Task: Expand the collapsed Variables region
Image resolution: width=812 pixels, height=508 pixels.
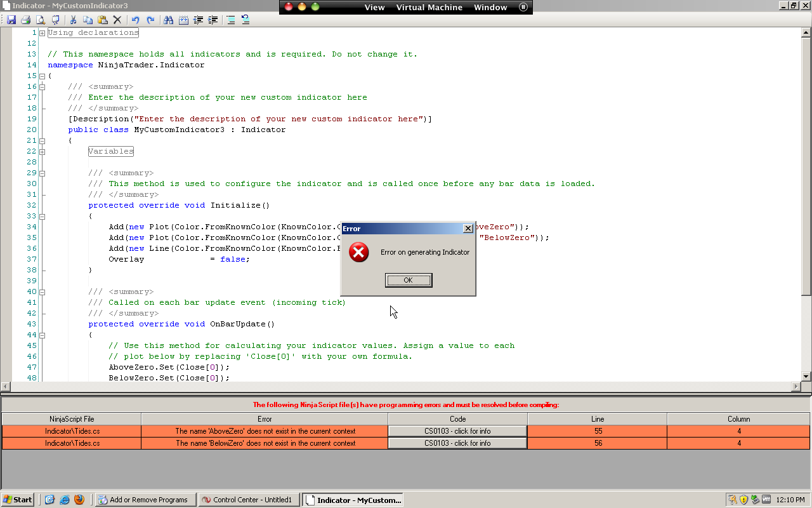Action: tap(42, 152)
